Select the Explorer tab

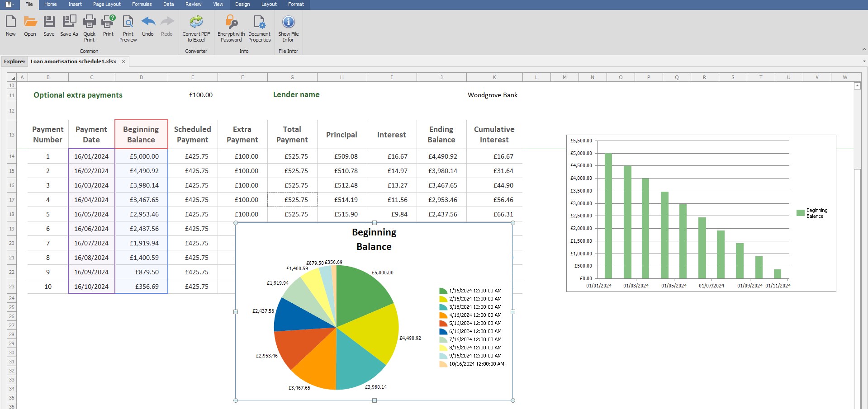point(14,61)
